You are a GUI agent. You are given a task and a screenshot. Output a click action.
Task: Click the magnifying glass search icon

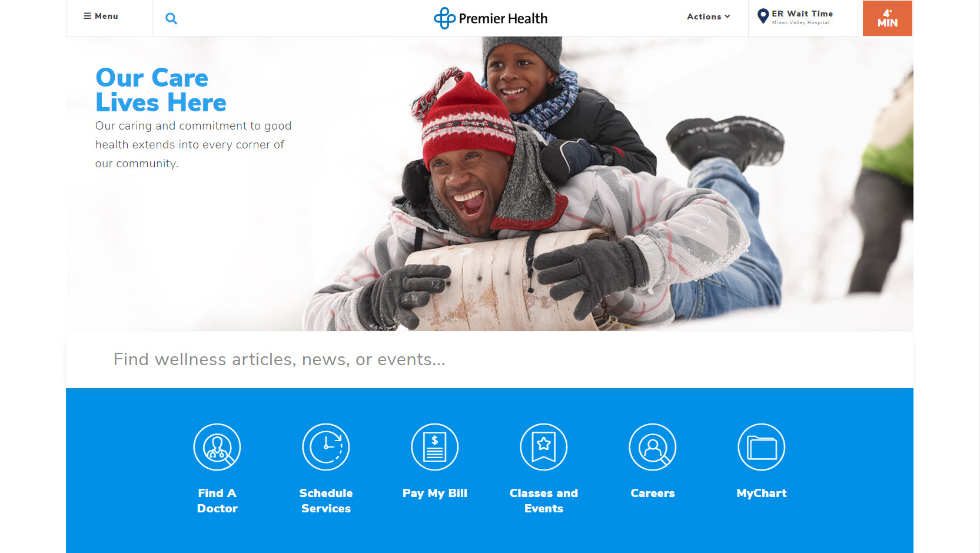coord(171,18)
